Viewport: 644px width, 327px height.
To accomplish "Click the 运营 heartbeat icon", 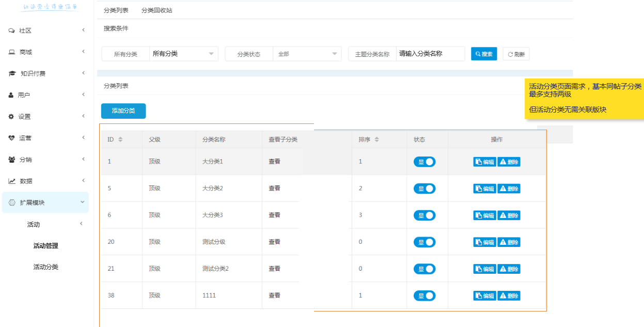I will (11, 138).
